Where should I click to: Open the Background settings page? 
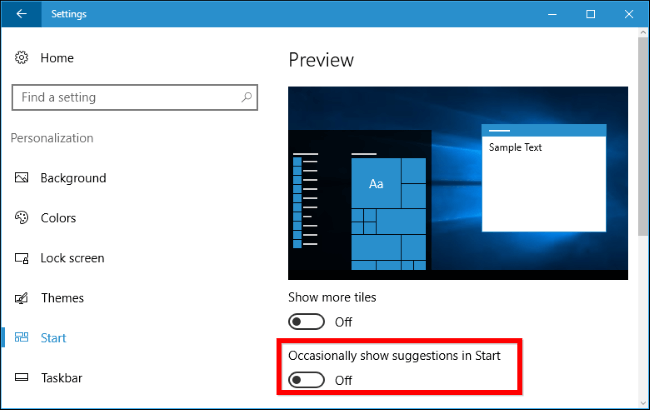[73, 178]
